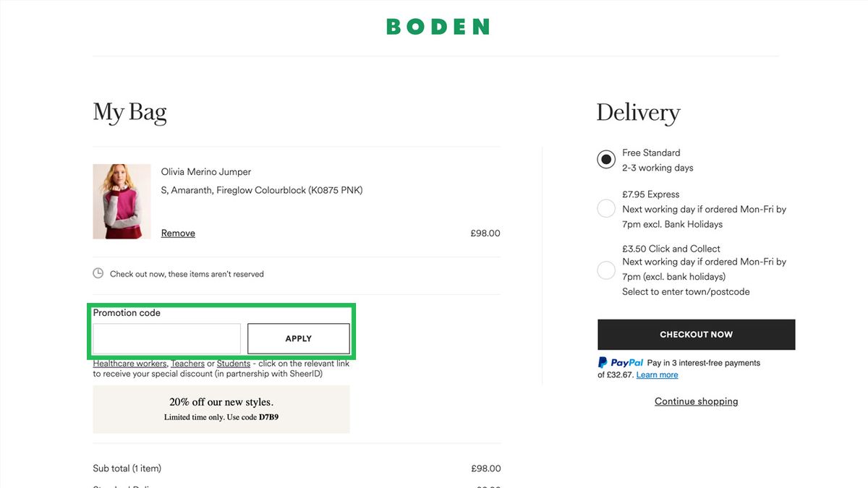
Task: Click the product title Olivia Merino Jumper
Action: pos(205,171)
